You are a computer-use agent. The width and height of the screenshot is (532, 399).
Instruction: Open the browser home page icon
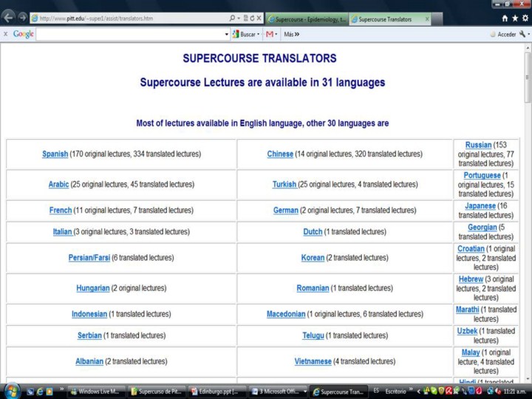coord(505,18)
